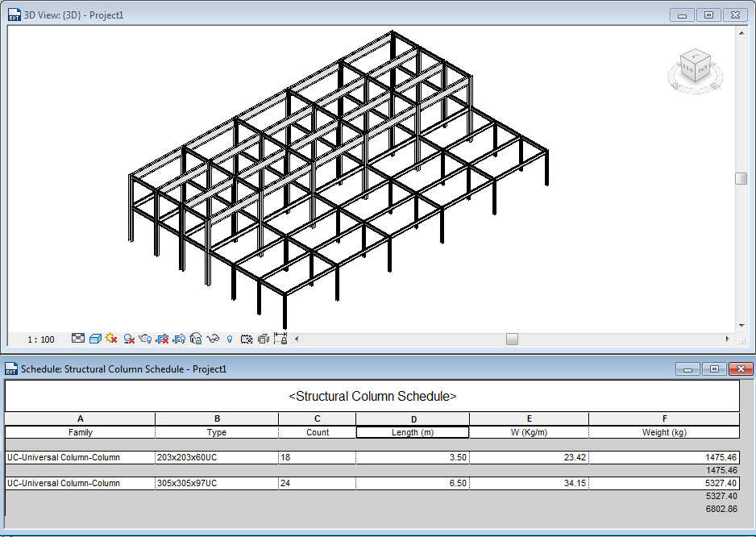Click the 3D view horizontal scrollbar thumb
This screenshot has width=756, height=537.
pos(512,339)
